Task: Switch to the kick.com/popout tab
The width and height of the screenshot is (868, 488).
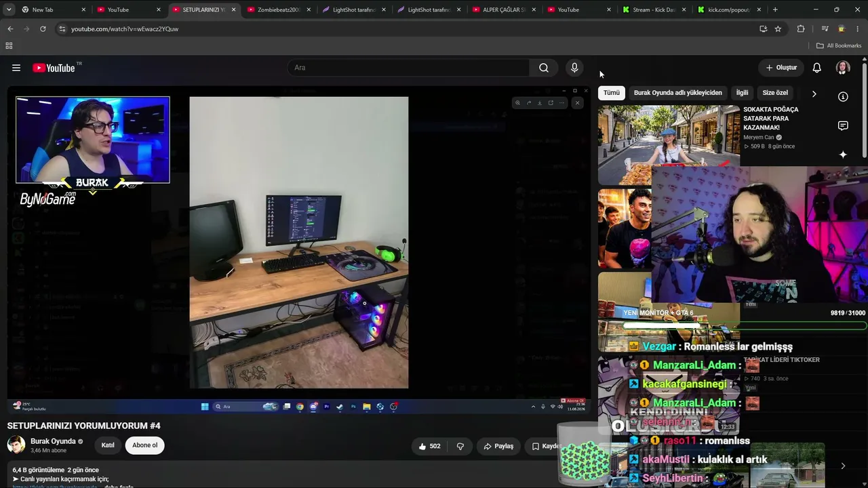Action: [729, 9]
